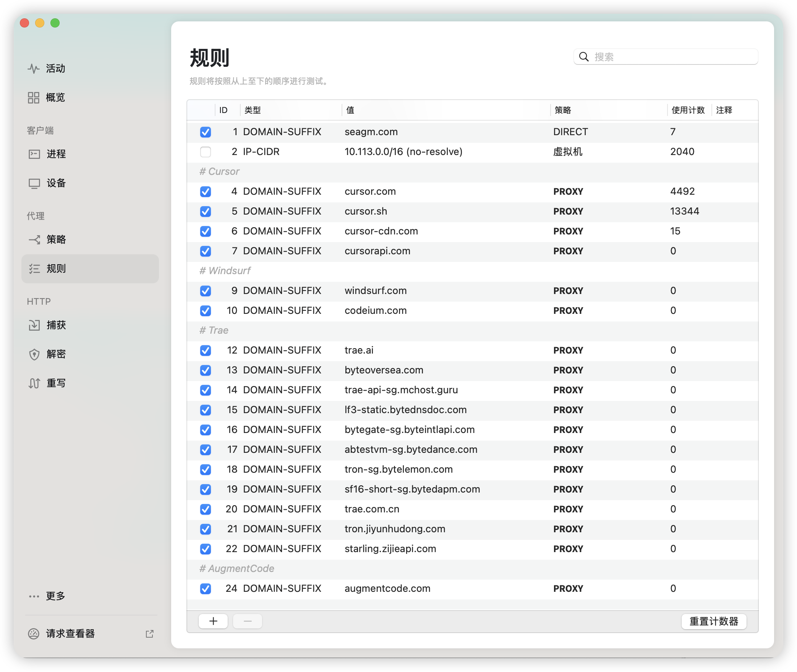Click the plus button to add rule
This screenshot has width=797, height=672.
[x=213, y=621]
